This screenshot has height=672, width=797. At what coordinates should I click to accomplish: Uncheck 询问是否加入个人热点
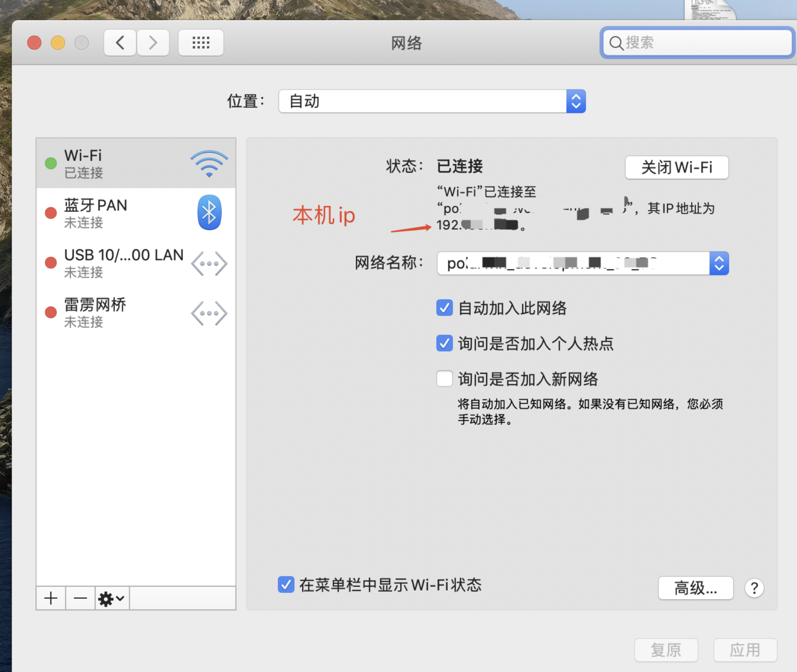(444, 343)
